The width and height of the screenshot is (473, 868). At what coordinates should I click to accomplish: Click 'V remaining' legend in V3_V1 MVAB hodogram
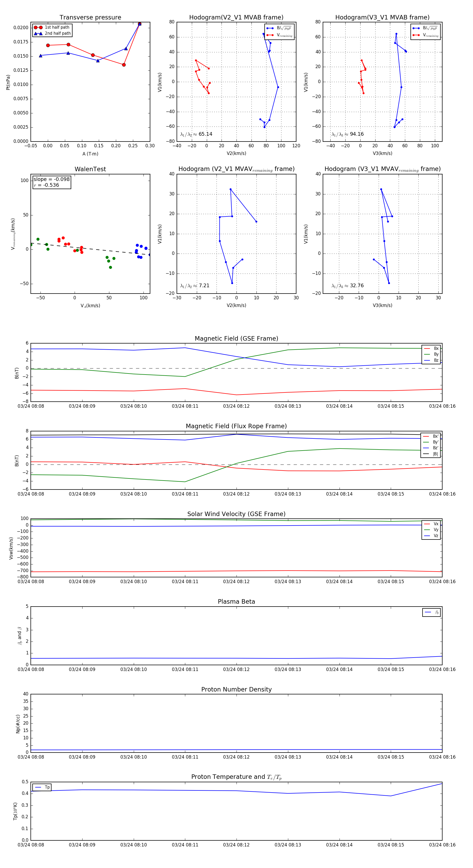coord(425,35)
